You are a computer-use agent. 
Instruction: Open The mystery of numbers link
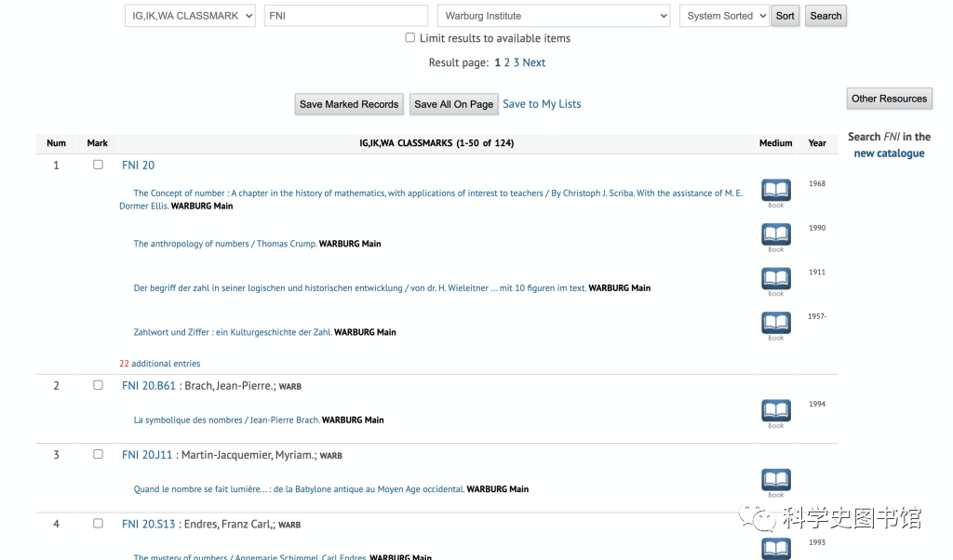tap(250, 556)
